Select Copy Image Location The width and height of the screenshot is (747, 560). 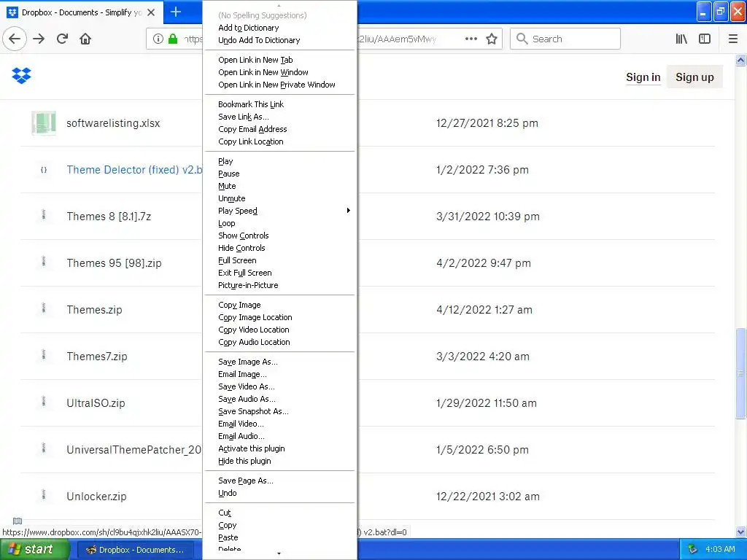click(255, 317)
